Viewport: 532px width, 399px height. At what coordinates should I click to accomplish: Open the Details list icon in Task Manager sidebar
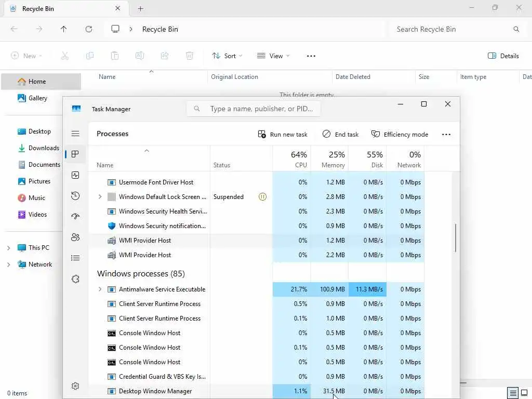(x=75, y=258)
